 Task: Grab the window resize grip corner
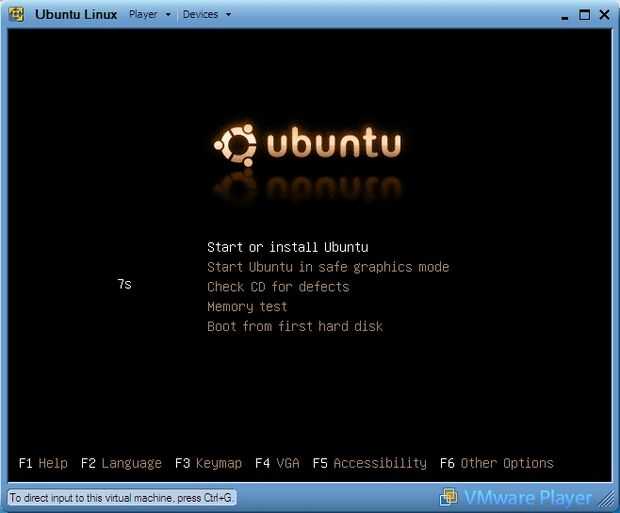(607, 499)
